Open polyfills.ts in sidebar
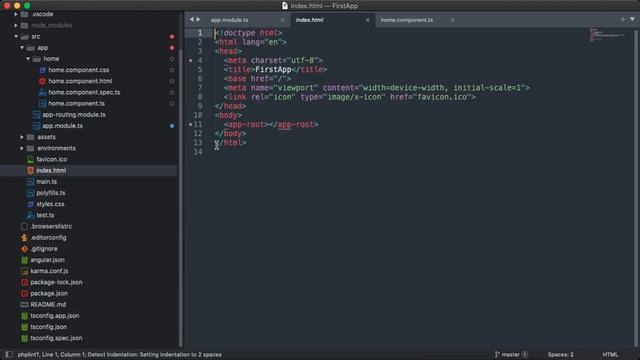The image size is (640, 360). click(51, 193)
